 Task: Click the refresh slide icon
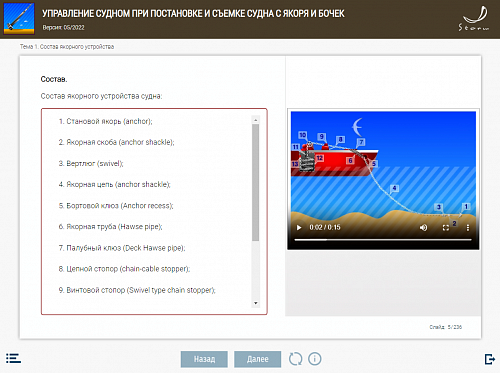tap(295, 359)
